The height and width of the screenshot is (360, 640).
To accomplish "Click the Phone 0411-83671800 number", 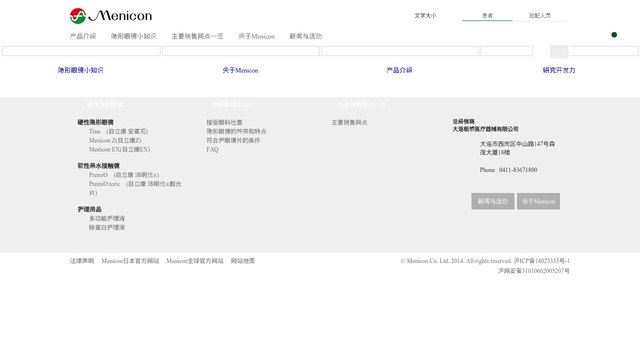I will click(508, 170).
